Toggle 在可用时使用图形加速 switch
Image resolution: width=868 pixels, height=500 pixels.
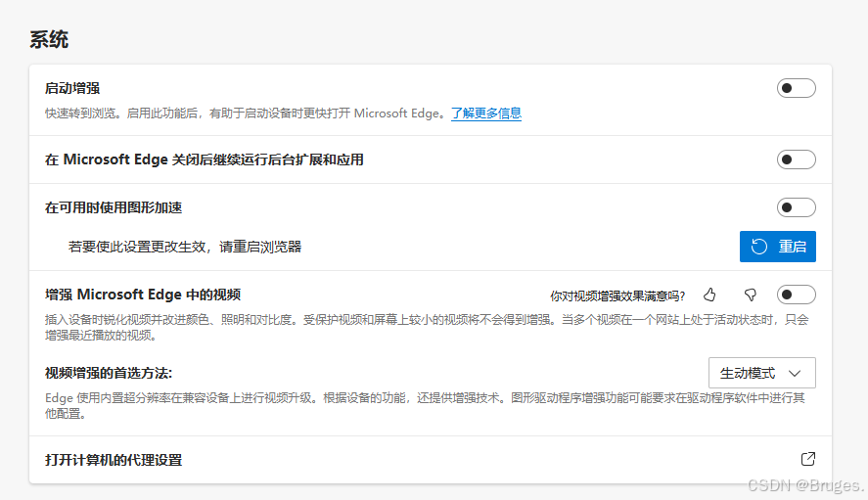coord(796,207)
